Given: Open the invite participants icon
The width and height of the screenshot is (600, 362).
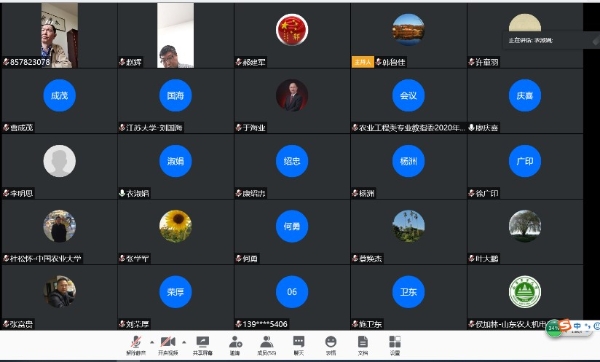Looking at the screenshot, I should point(235,345).
